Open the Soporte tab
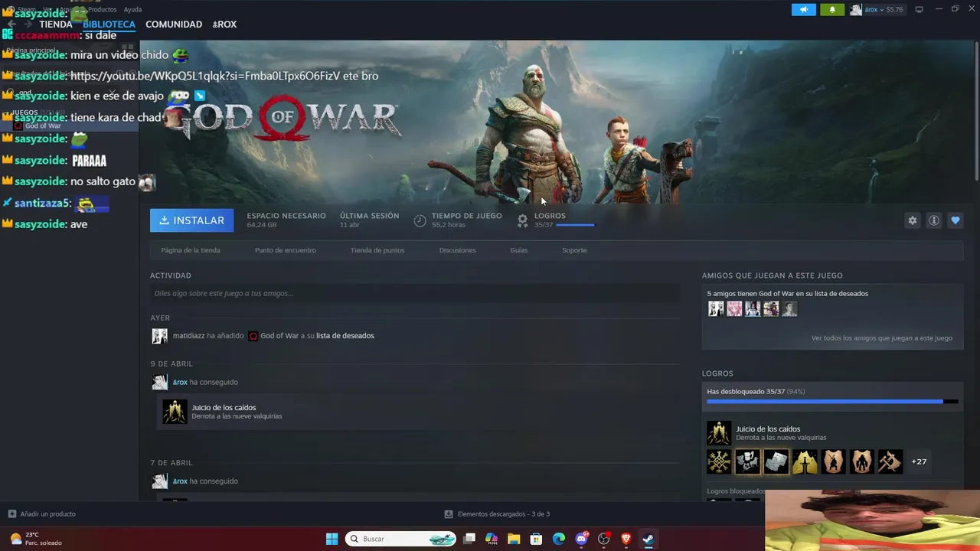This screenshot has width=980, height=551. [574, 250]
